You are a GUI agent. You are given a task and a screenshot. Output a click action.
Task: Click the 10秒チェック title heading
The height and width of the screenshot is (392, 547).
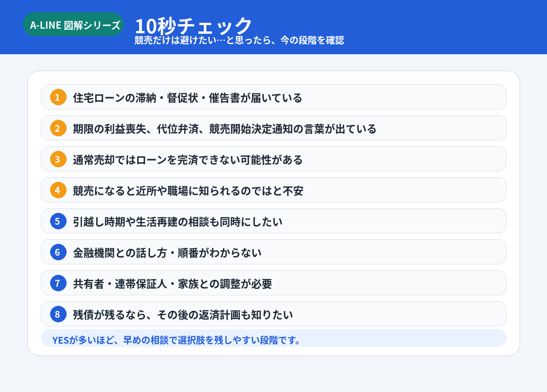[x=193, y=25]
